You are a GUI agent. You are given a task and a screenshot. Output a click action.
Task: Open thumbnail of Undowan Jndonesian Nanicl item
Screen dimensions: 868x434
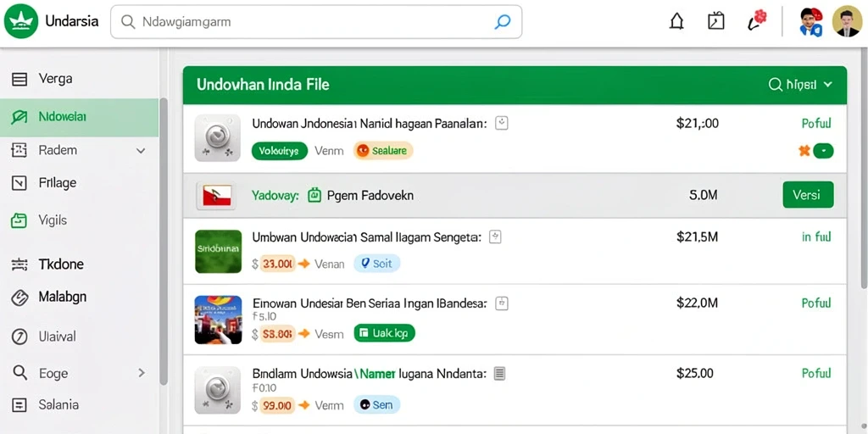point(218,138)
